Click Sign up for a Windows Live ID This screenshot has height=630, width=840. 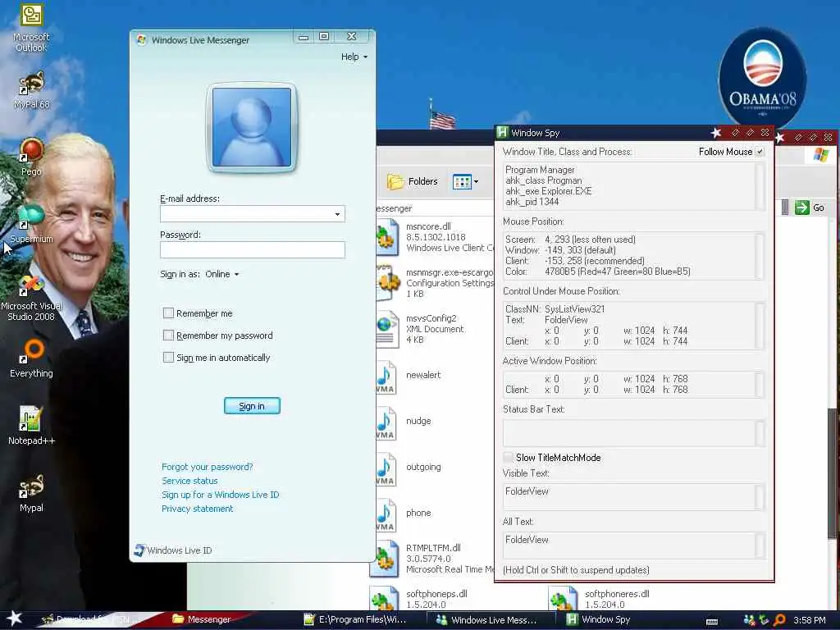click(x=220, y=495)
